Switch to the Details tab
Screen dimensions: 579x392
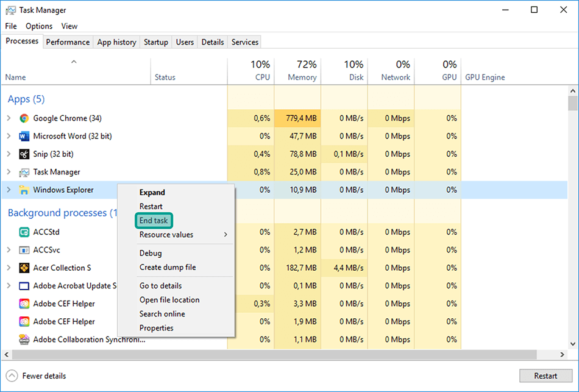tap(213, 42)
